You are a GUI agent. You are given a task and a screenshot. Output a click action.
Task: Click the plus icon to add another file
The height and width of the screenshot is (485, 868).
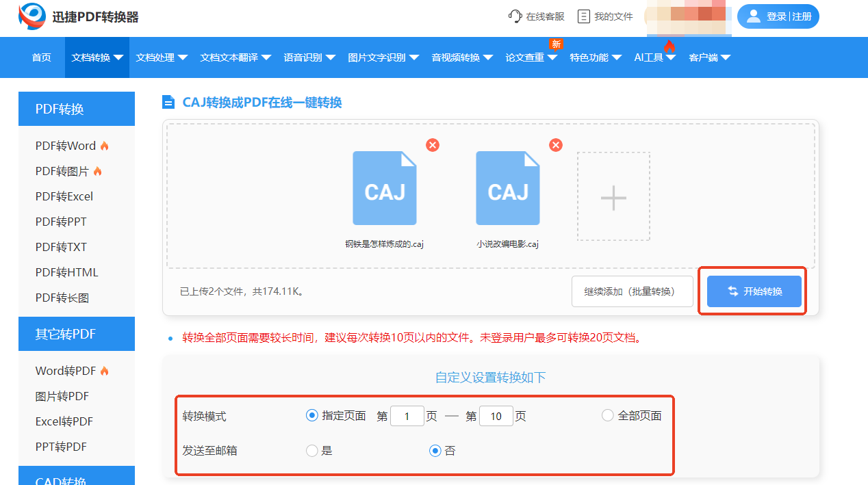pos(613,196)
